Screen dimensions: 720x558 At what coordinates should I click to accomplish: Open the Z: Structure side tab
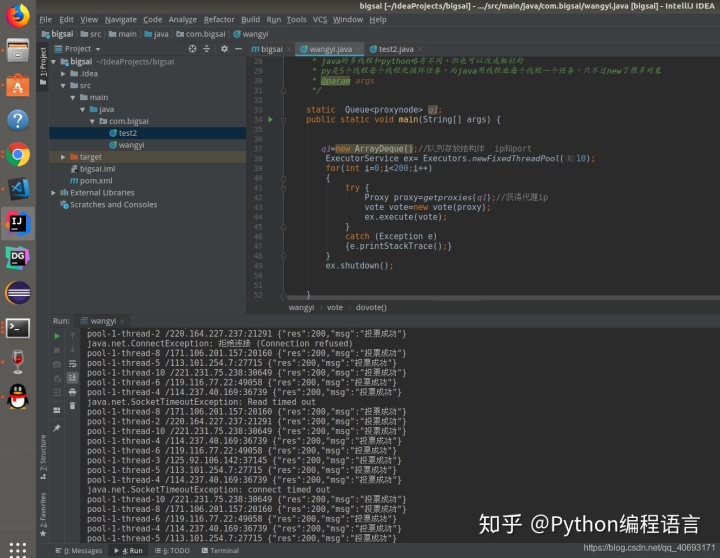pyautogui.click(x=43, y=457)
